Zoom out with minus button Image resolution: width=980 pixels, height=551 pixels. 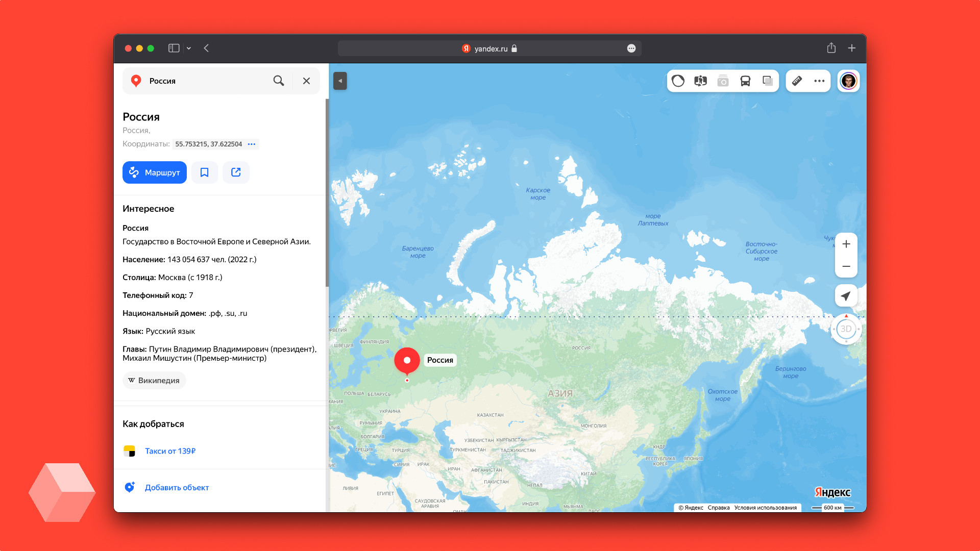tap(846, 266)
